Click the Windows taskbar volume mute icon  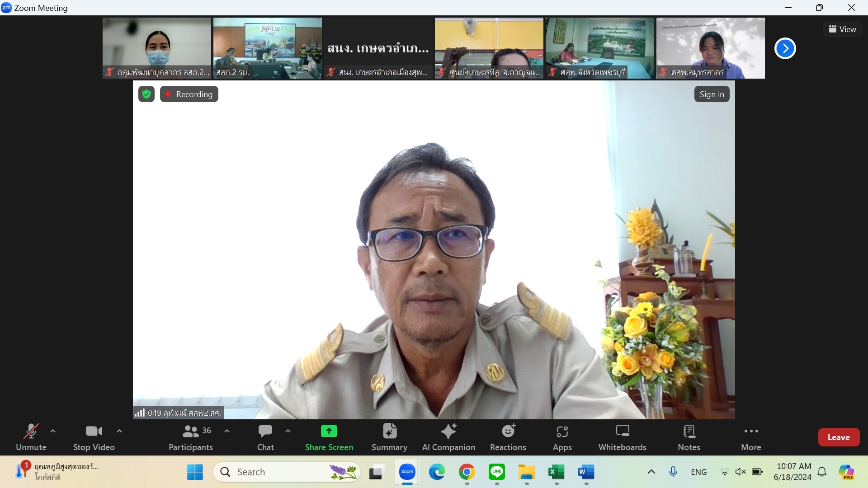[740, 472]
